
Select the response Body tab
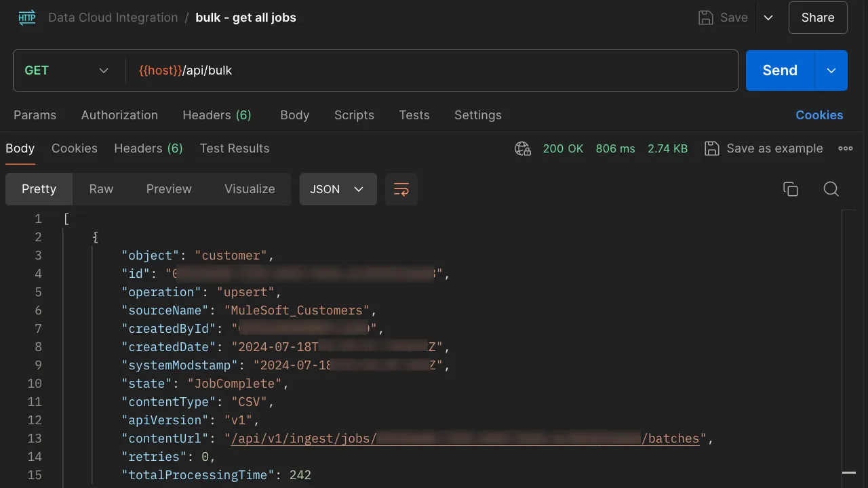pyautogui.click(x=20, y=148)
